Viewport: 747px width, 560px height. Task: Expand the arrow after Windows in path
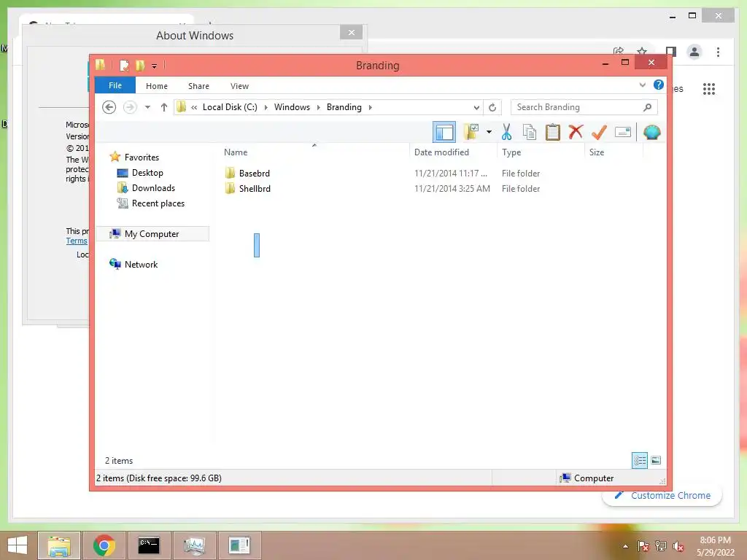coord(318,108)
